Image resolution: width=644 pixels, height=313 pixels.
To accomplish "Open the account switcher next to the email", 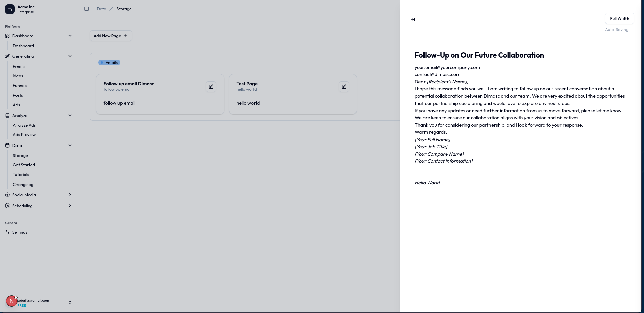I will click(x=70, y=303).
